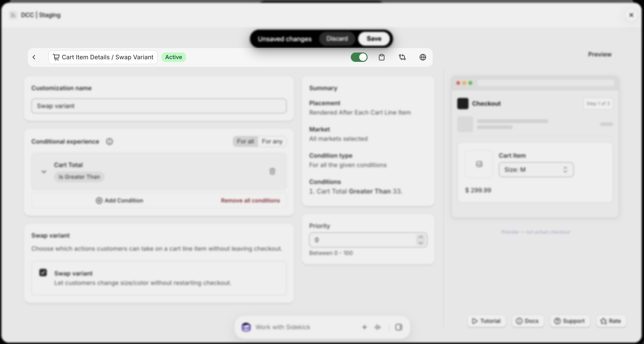This screenshot has width=644, height=344.
Task: Click the Step 1 of 3 badge in preview
Action: coord(598,104)
